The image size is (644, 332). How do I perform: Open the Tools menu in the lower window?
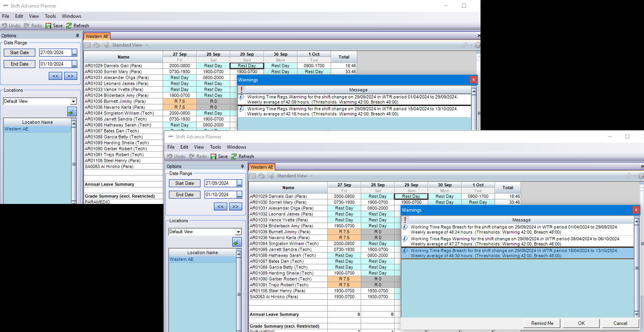tap(215, 147)
